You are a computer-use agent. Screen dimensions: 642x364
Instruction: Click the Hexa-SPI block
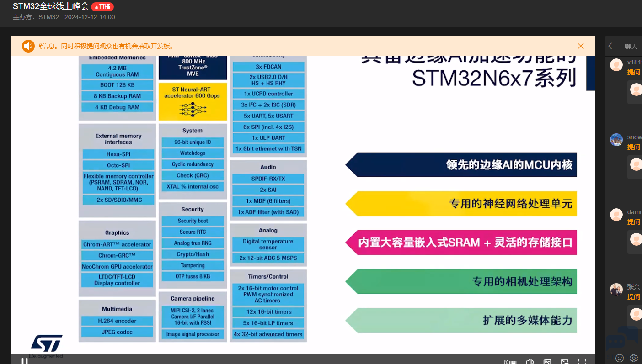coord(118,154)
